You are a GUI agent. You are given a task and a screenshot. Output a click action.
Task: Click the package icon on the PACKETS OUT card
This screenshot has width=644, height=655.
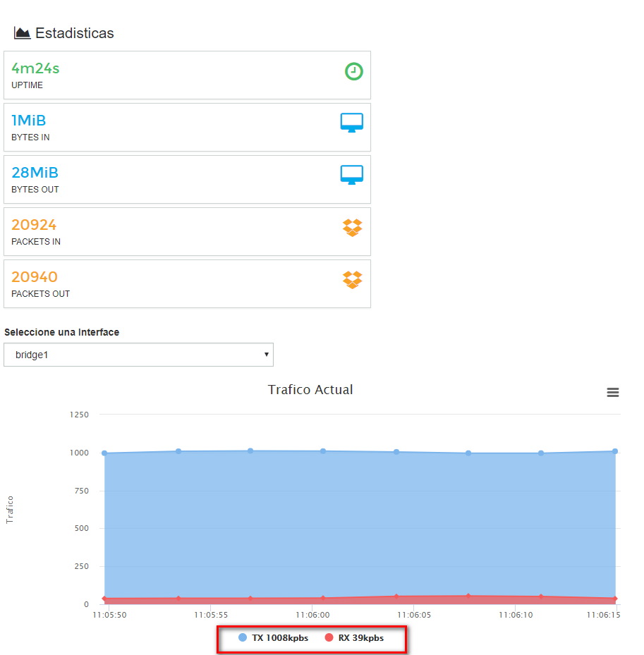point(352,280)
